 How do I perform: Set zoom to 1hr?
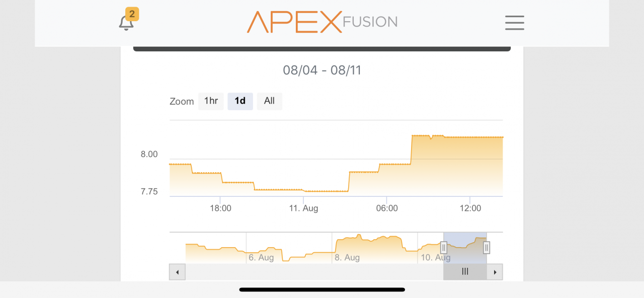[x=211, y=101]
